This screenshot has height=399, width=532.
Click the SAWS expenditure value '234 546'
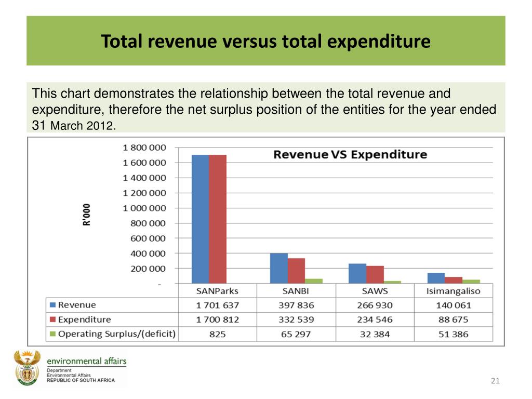[375, 320]
